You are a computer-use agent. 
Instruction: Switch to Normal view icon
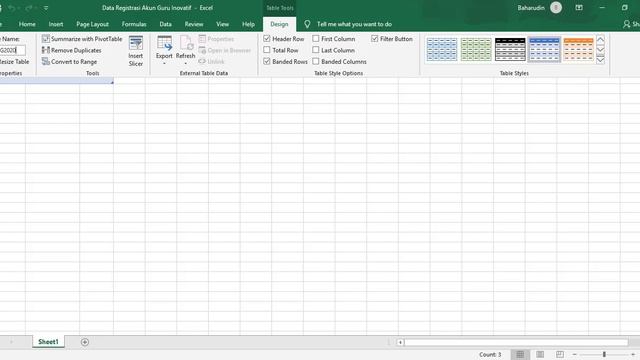click(x=520, y=354)
